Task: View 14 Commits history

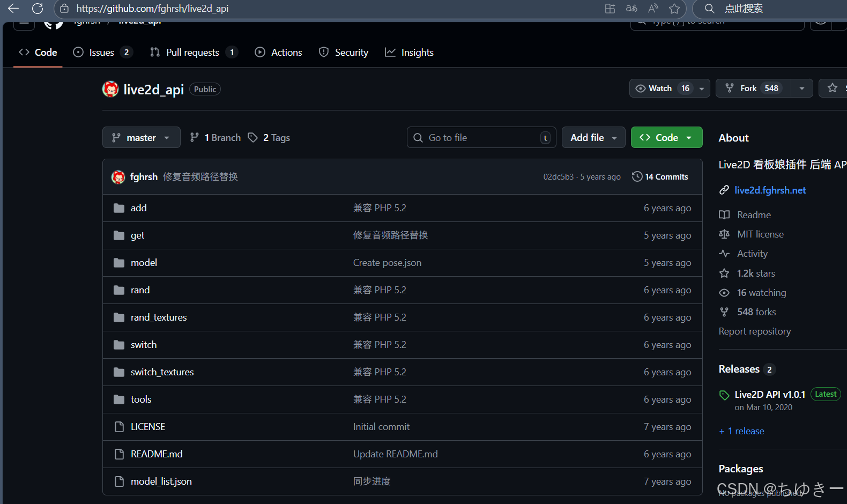Action: coord(660,177)
